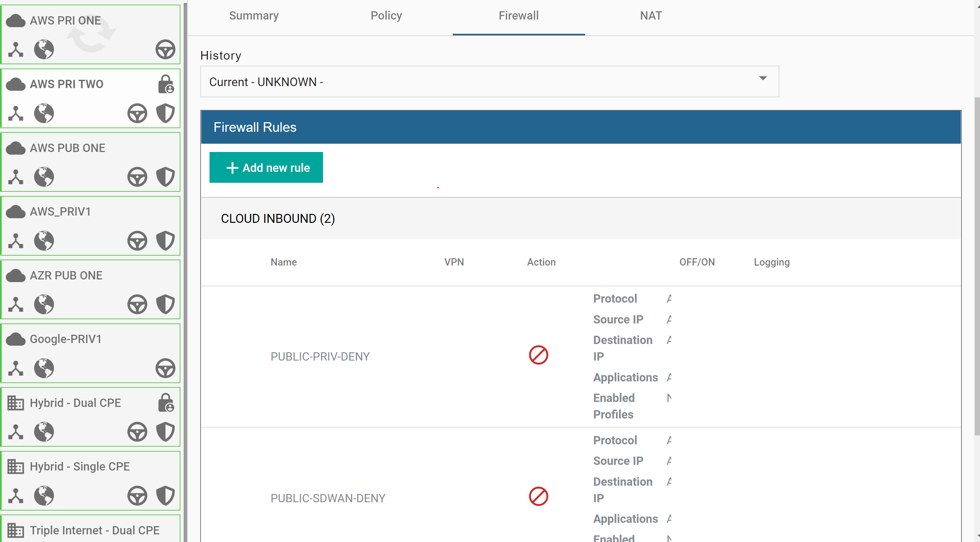Image resolution: width=980 pixels, height=542 pixels.
Task: Open the shield icon on AWS PUB ONE
Action: tap(165, 177)
